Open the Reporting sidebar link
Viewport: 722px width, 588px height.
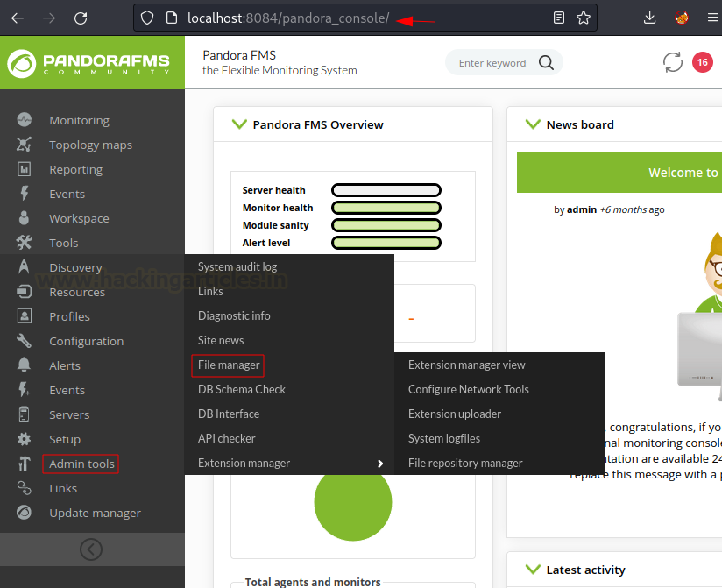click(75, 169)
